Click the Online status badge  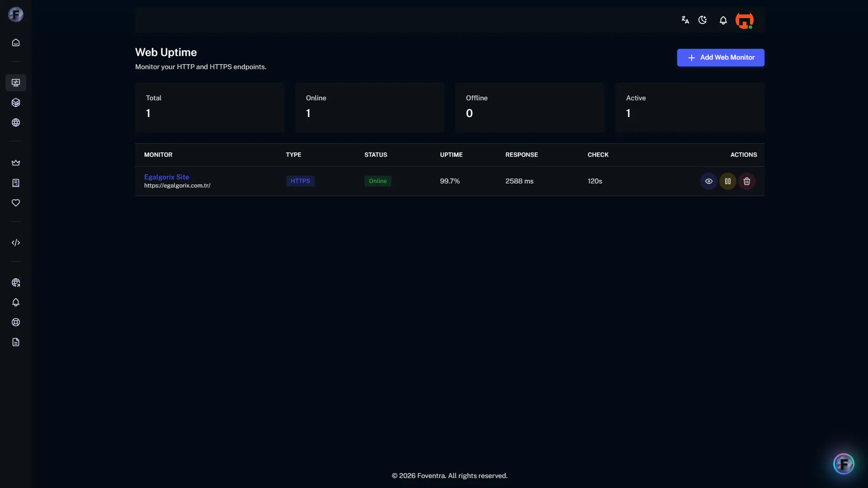point(378,181)
